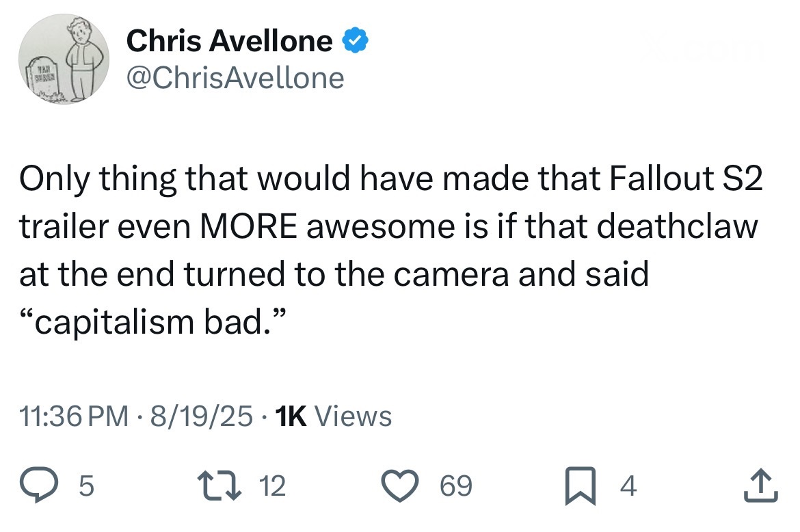Click the repost count number 12

[x=273, y=487]
